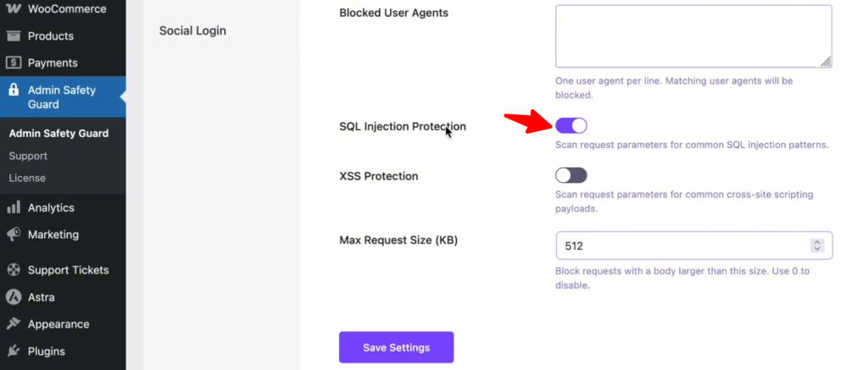Open the License submenu item
This screenshot has width=868, height=370.
[x=27, y=178]
